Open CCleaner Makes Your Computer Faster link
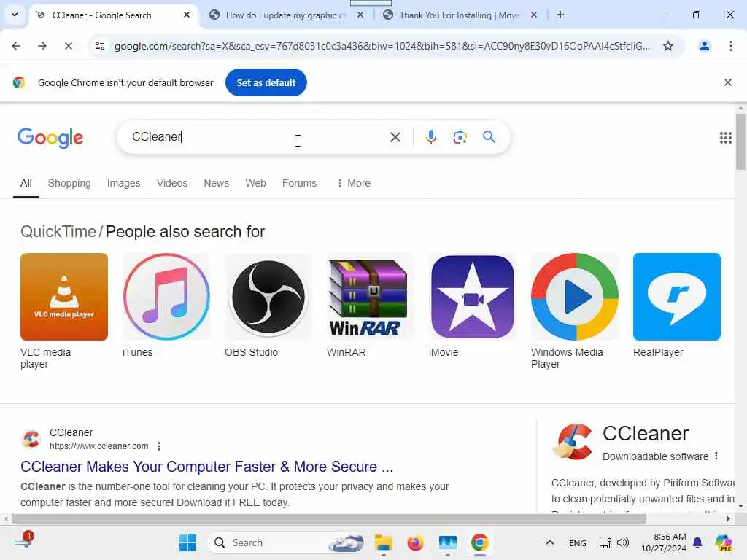Screen dimensions: 747x560 [206, 467]
